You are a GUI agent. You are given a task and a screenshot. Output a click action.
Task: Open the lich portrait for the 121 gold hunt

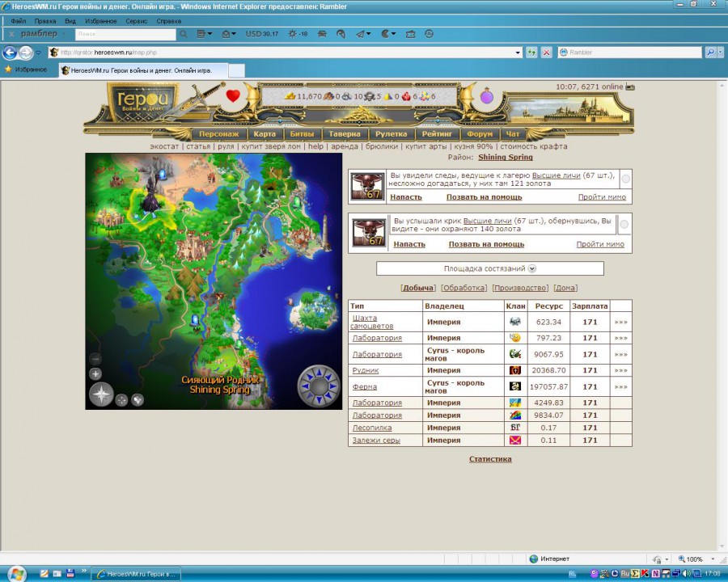367,186
